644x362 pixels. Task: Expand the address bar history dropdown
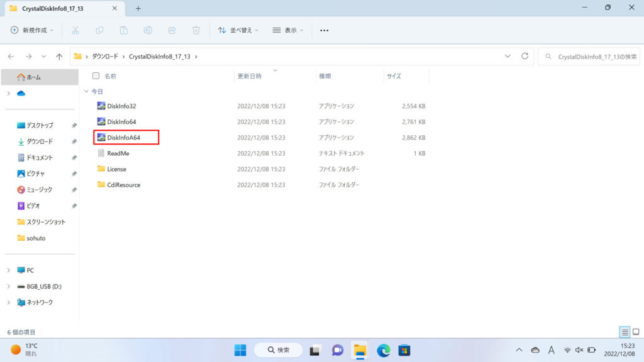click(508, 56)
